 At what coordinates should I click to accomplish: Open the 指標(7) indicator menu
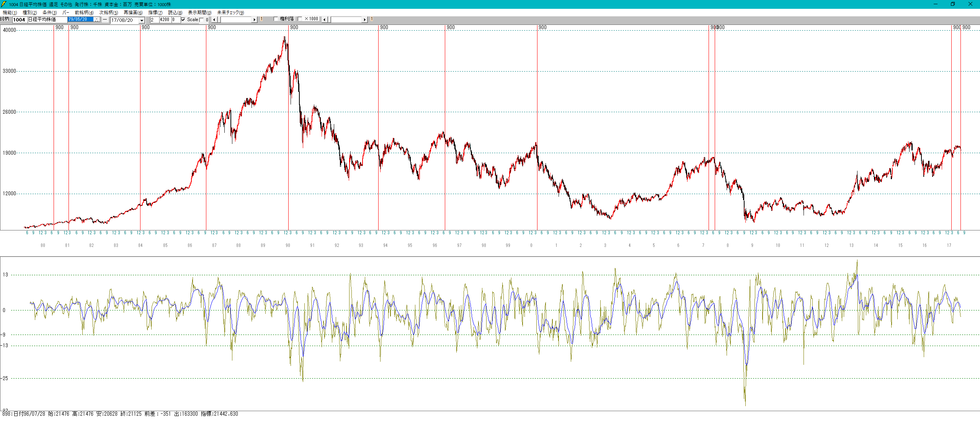pyautogui.click(x=155, y=13)
